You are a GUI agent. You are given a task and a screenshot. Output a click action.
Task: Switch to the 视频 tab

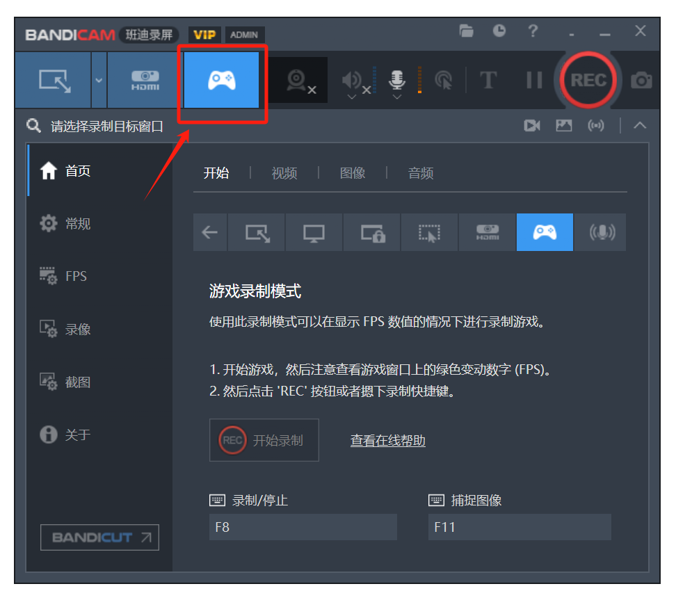(284, 173)
